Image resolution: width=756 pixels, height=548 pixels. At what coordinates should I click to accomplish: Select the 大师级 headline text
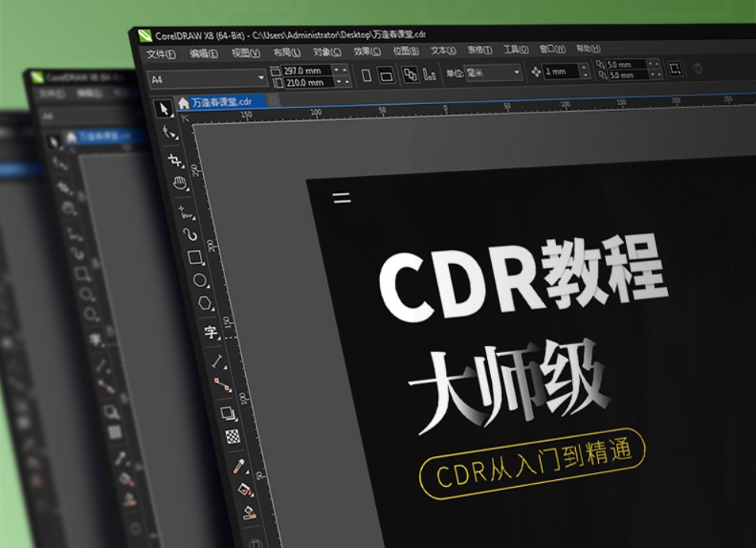tap(509, 386)
